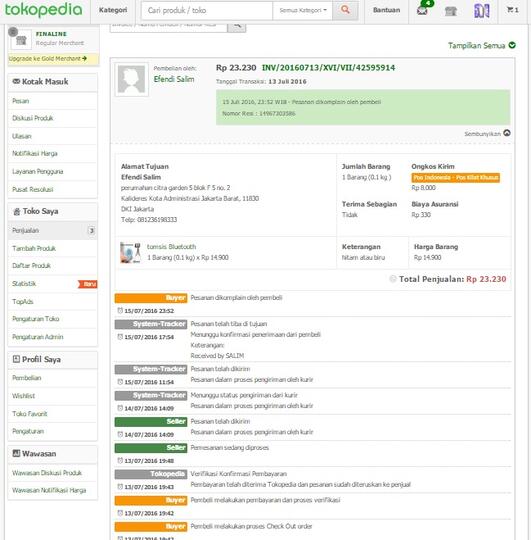Click the Kotak Masuk header icon

(x=16, y=81)
